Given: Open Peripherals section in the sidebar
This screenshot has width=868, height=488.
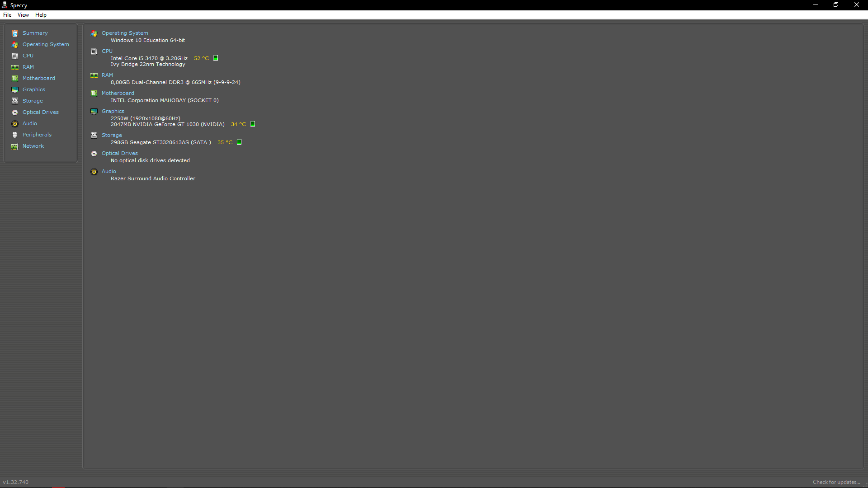Looking at the screenshot, I should pos(37,135).
